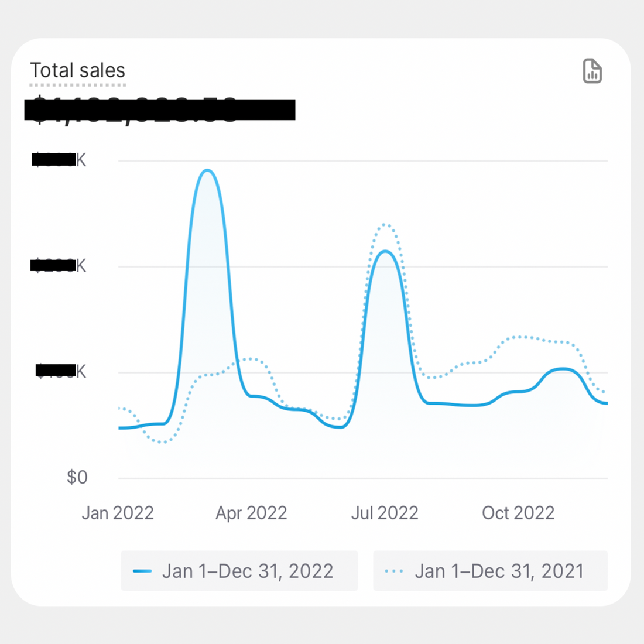Click the $0 y-axis label
The height and width of the screenshot is (644, 644).
(77, 477)
